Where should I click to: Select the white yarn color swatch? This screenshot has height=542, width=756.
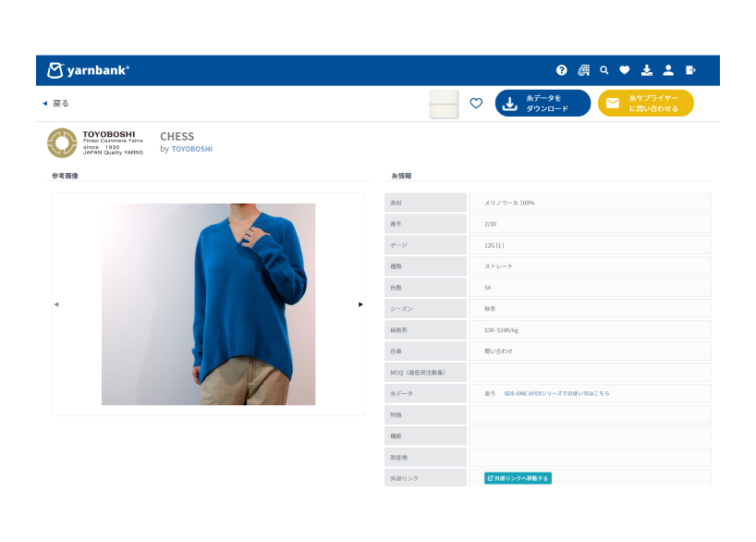click(444, 104)
